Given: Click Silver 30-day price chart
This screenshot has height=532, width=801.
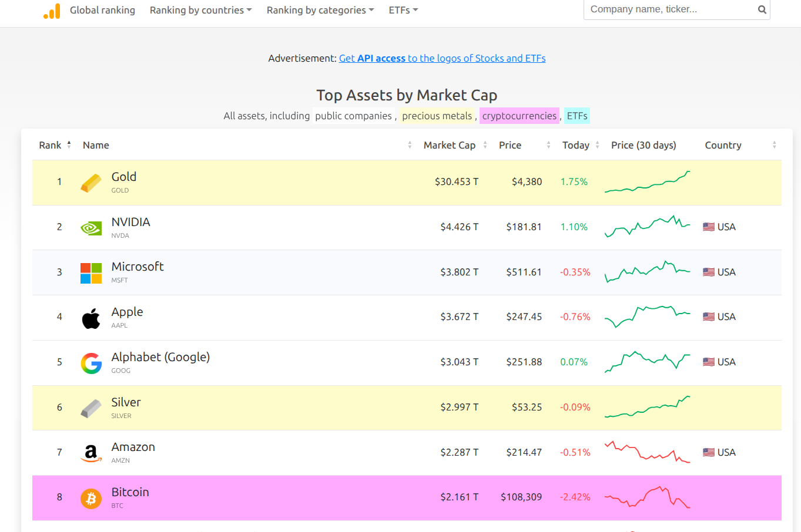Looking at the screenshot, I should (648, 407).
